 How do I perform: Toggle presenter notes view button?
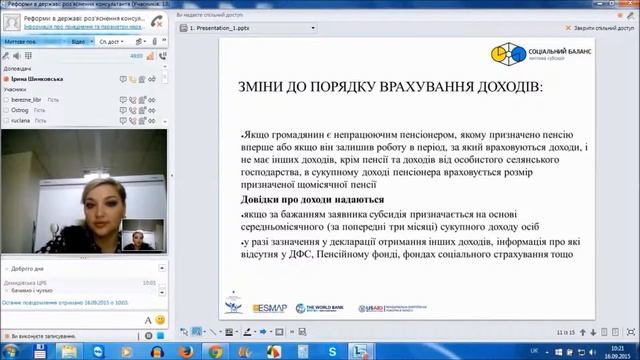(x=616, y=332)
